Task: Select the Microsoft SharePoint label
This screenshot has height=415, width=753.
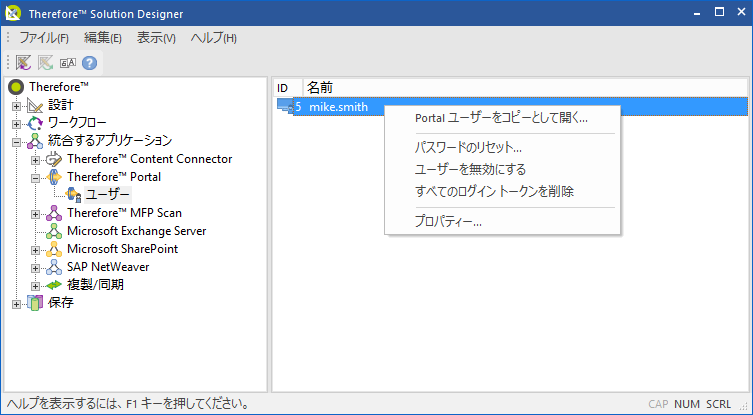Action: [122, 249]
